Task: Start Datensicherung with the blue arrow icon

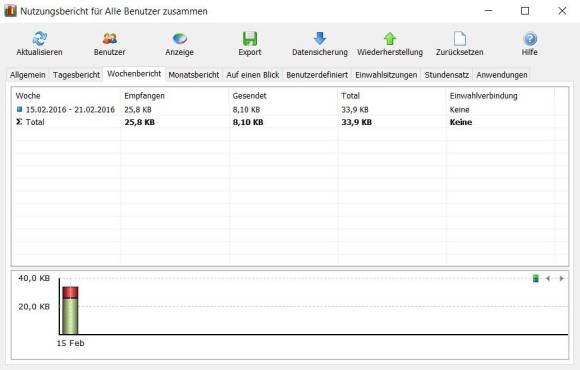Action: pos(320,38)
